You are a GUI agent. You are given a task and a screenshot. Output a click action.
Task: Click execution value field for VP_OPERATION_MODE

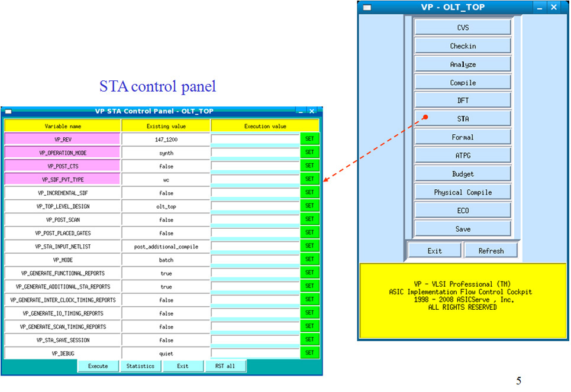255,153
